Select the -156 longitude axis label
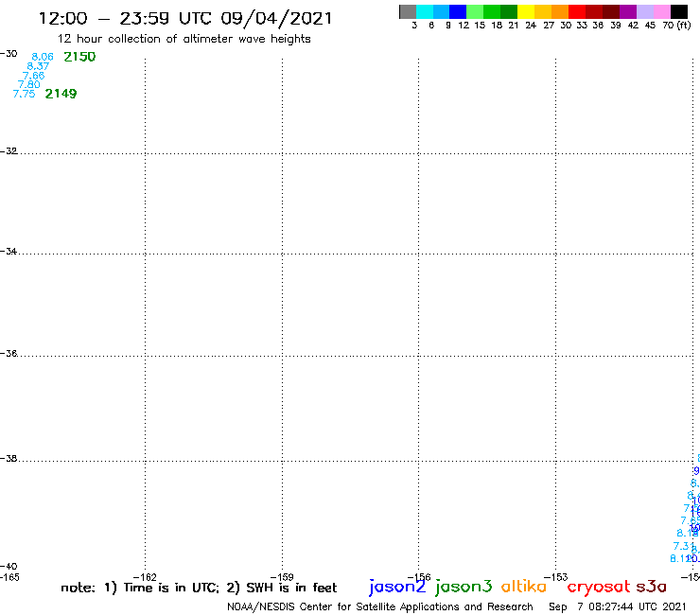 (x=419, y=577)
